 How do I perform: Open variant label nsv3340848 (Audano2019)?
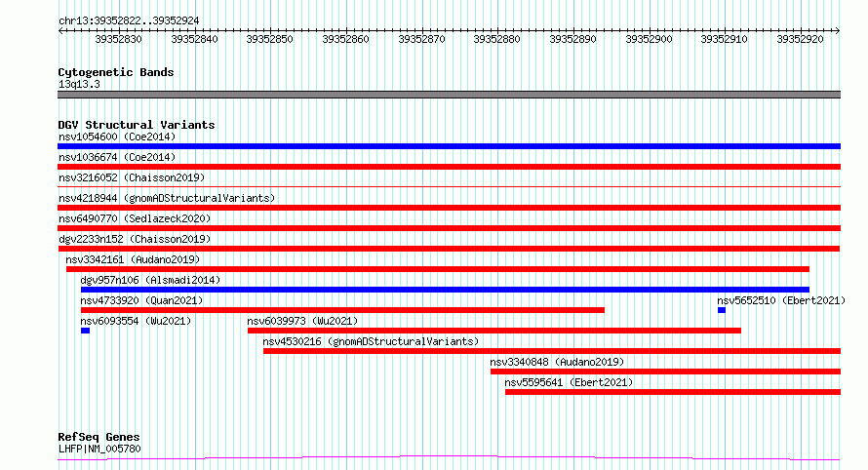click(x=557, y=362)
